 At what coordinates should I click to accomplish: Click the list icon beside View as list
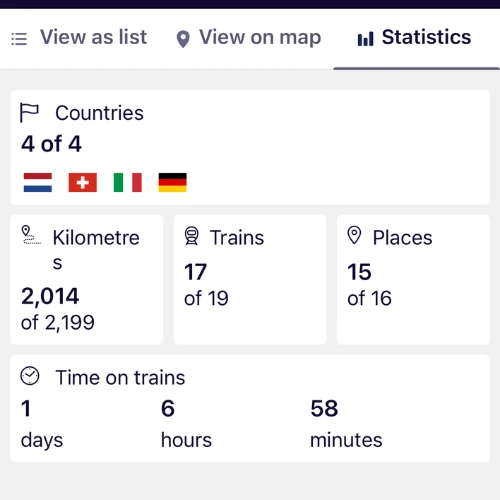pos(19,39)
